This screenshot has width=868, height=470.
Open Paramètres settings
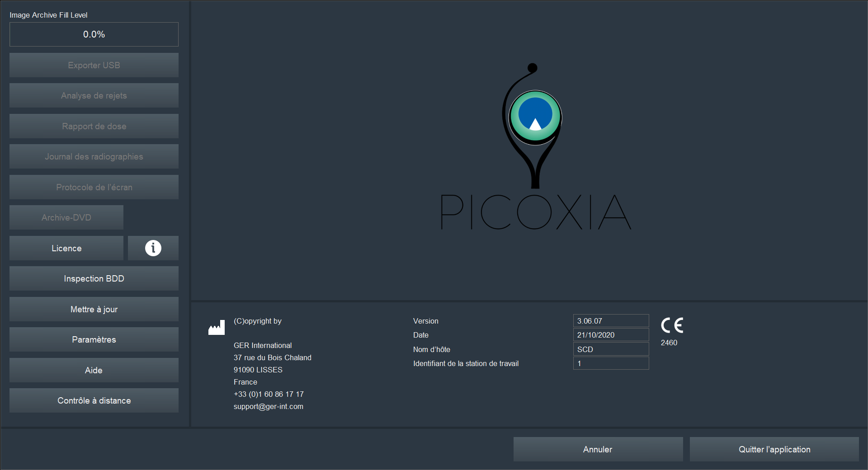(x=94, y=339)
